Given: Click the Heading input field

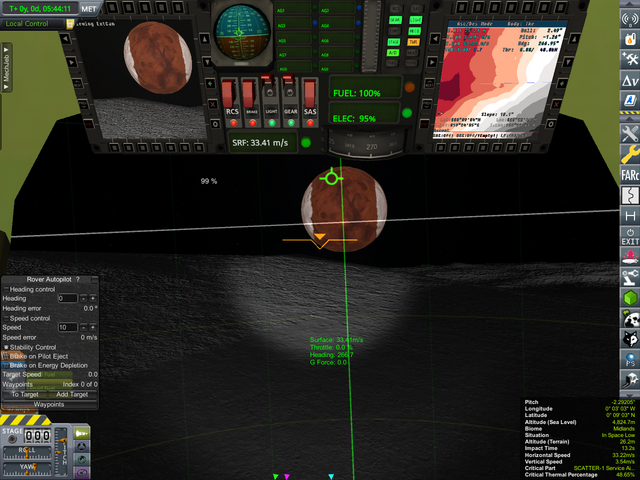Looking at the screenshot, I should click(67, 298).
